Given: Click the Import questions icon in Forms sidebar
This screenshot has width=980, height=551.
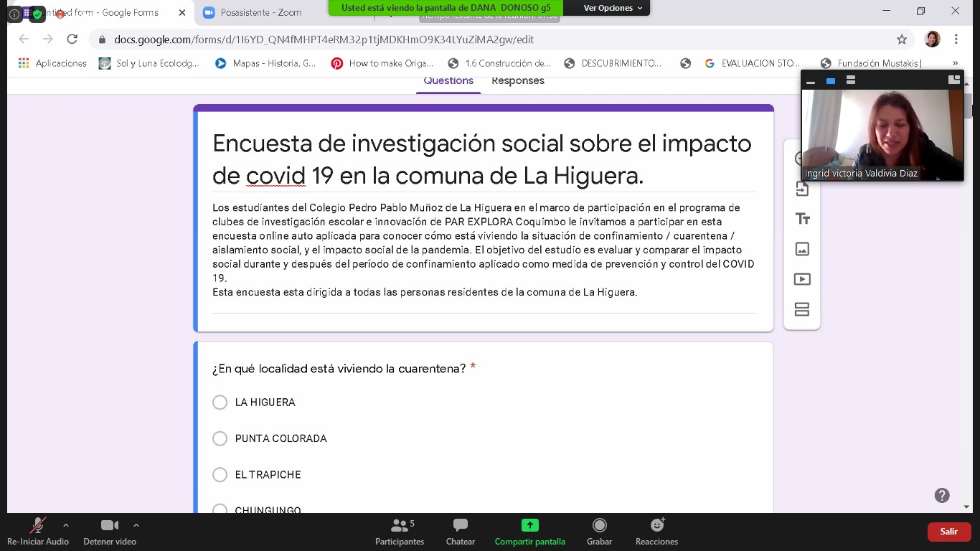Looking at the screenshot, I should coord(802,188).
